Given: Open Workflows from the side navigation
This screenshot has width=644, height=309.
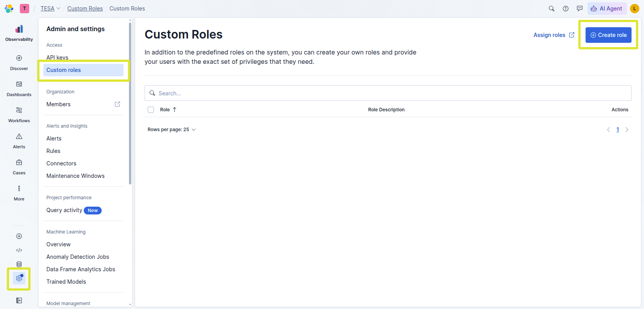Looking at the screenshot, I should pos(19,115).
